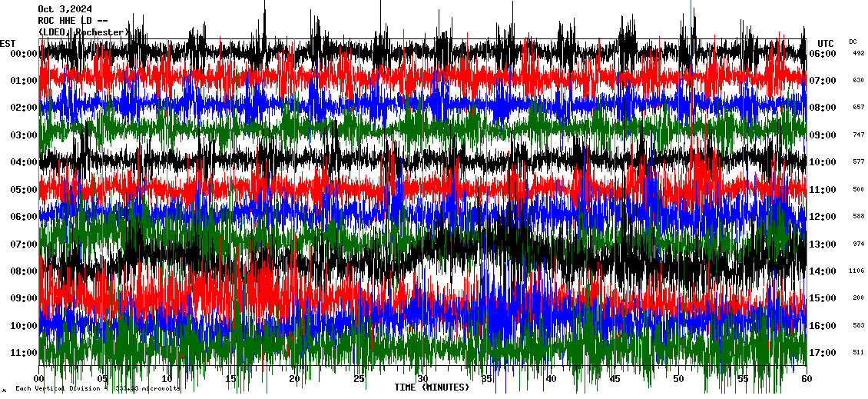The image size is (868, 399).
Task: Click the '(LDEO, Rochester)' header text
Action: click(84, 32)
